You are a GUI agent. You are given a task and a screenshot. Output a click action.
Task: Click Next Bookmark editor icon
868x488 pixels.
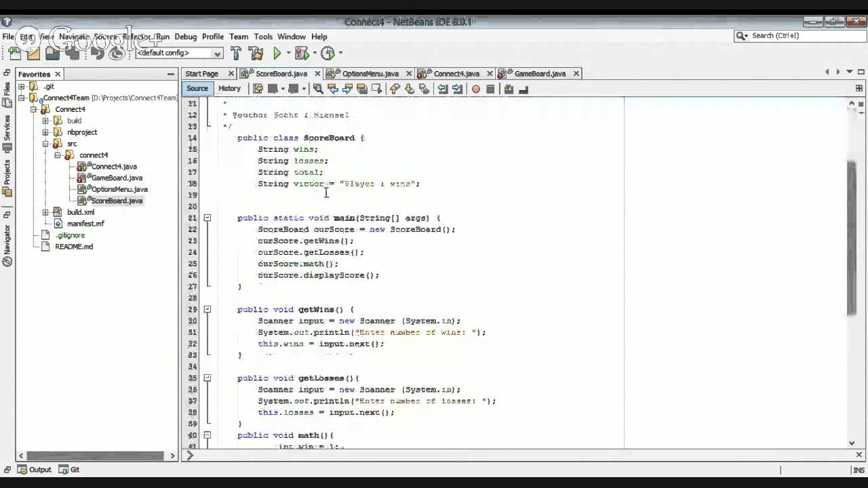point(410,89)
